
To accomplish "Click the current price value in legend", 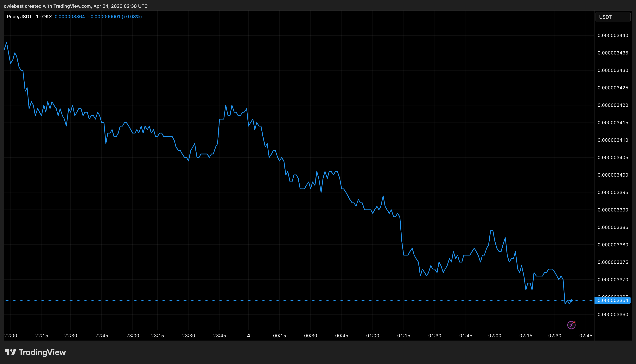I will pos(70,17).
